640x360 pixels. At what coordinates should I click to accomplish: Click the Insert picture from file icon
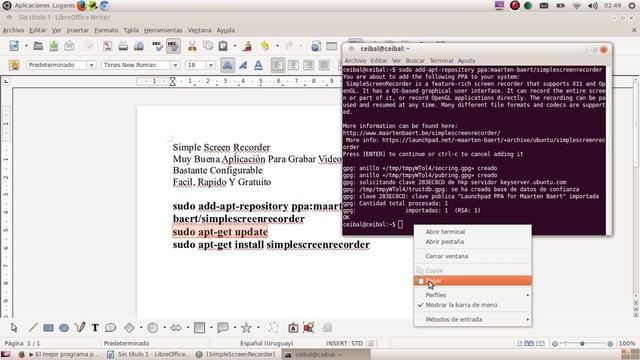309,327
